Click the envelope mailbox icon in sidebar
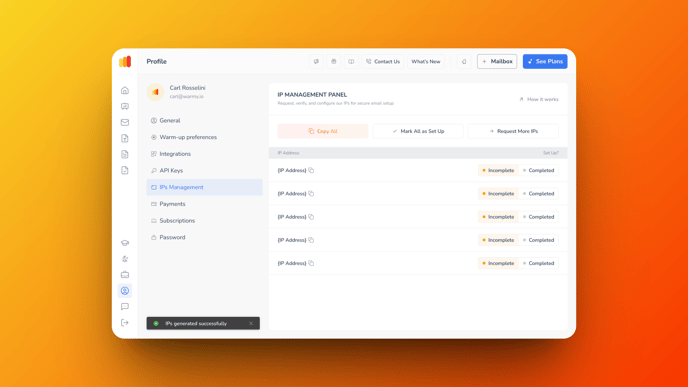Screen dimensions: 688x387 pos(125,122)
